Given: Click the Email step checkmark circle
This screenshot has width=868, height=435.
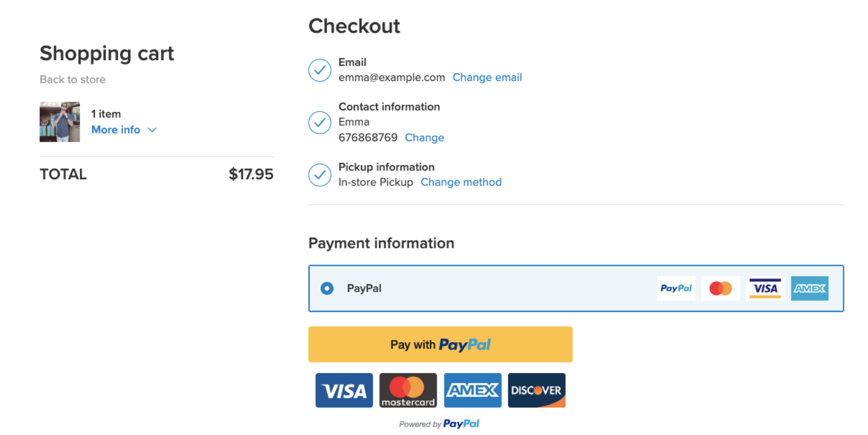Looking at the screenshot, I should click(x=320, y=70).
